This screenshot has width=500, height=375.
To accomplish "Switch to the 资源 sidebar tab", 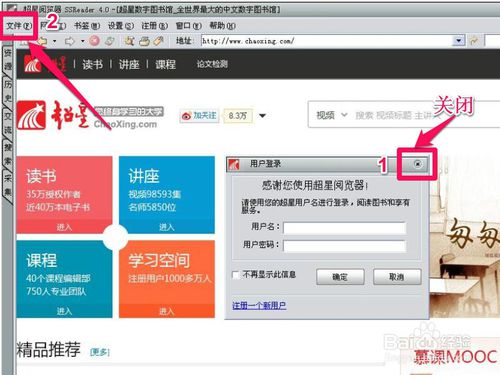I will [x=7, y=59].
